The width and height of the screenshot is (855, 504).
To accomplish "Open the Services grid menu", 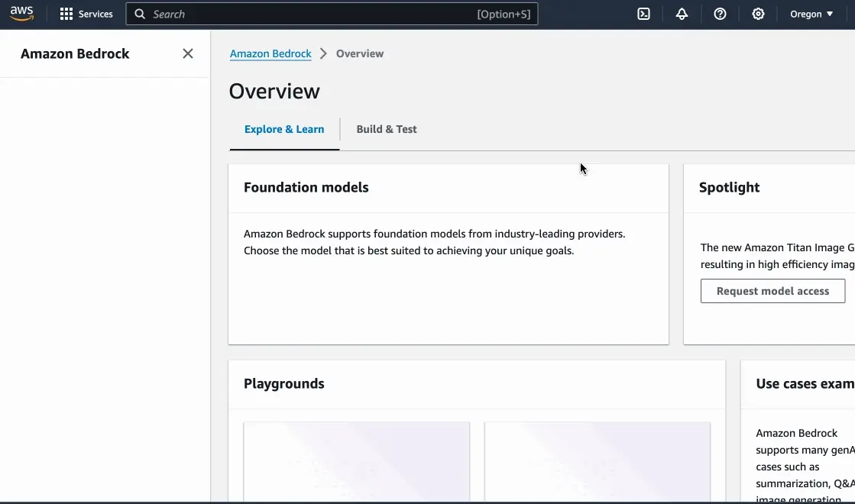I will pyautogui.click(x=86, y=14).
